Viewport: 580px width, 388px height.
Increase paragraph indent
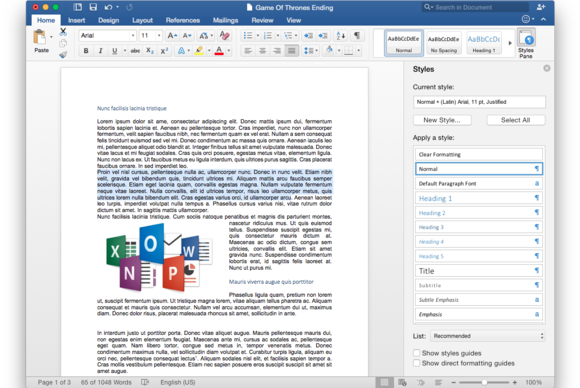323,36
